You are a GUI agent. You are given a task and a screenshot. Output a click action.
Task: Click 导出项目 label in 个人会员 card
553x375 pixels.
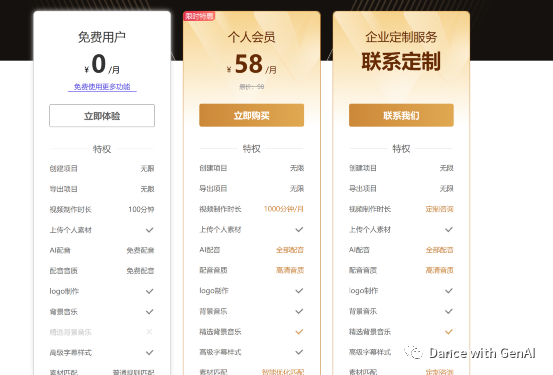point(213,189)
